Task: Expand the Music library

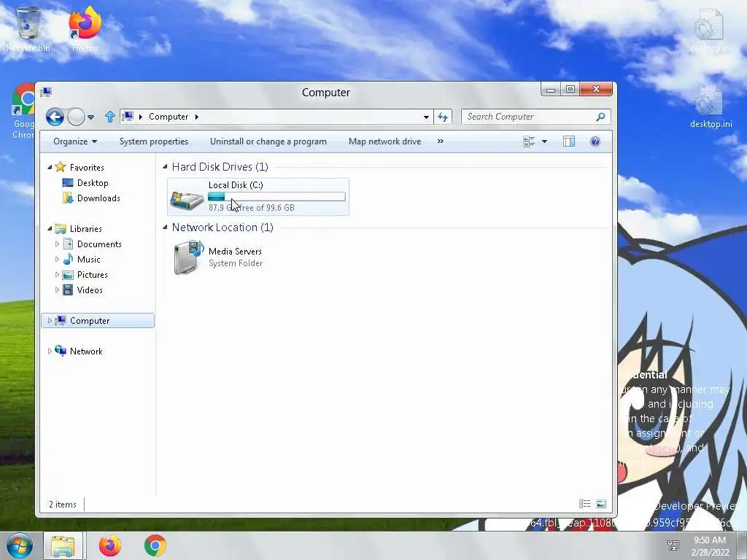Action: point(57,260)
